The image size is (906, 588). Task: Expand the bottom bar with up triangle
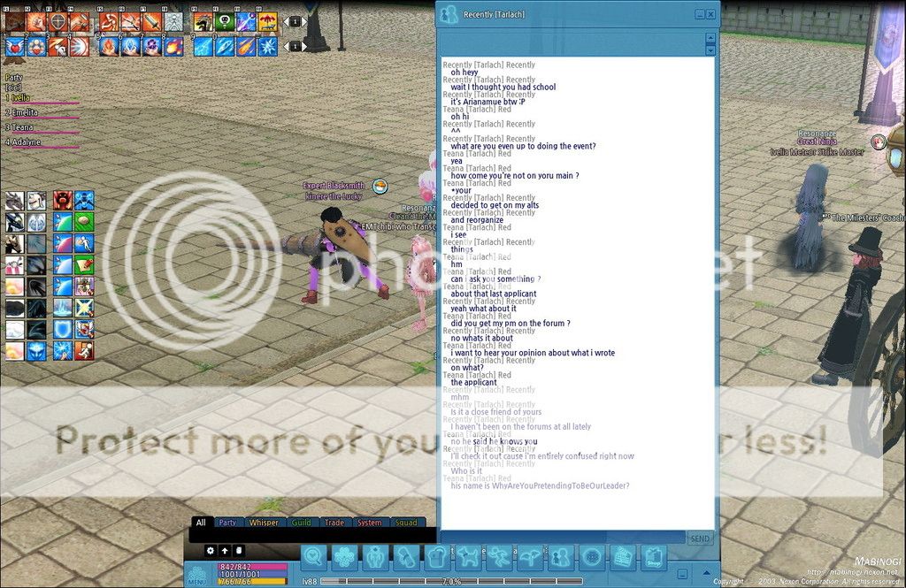click(x=706, y=573)
